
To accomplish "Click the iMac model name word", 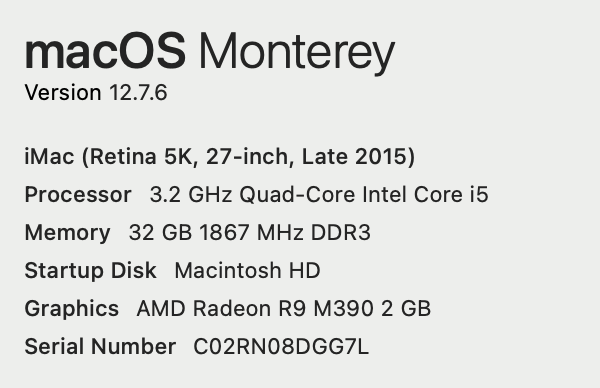I will (49, 157).
